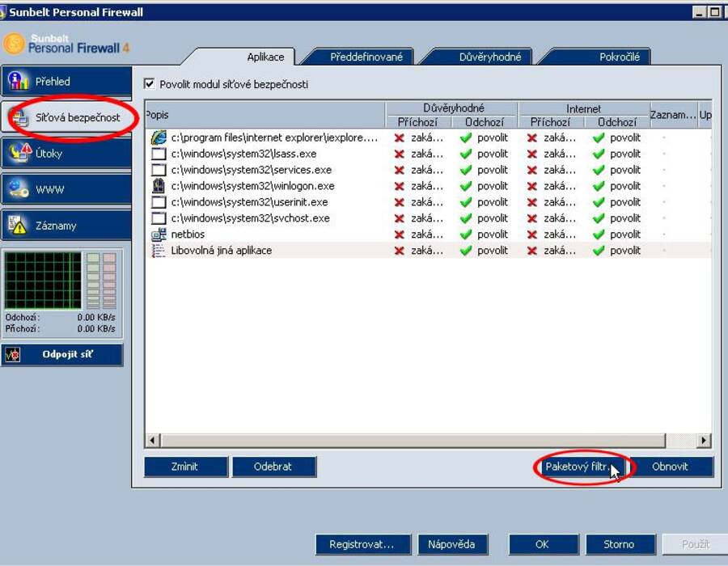This screenshot has height=566, width=728.
Task: Click povolit in svchost.exe trusted outgoing cell
Action: tap(492, 218)
